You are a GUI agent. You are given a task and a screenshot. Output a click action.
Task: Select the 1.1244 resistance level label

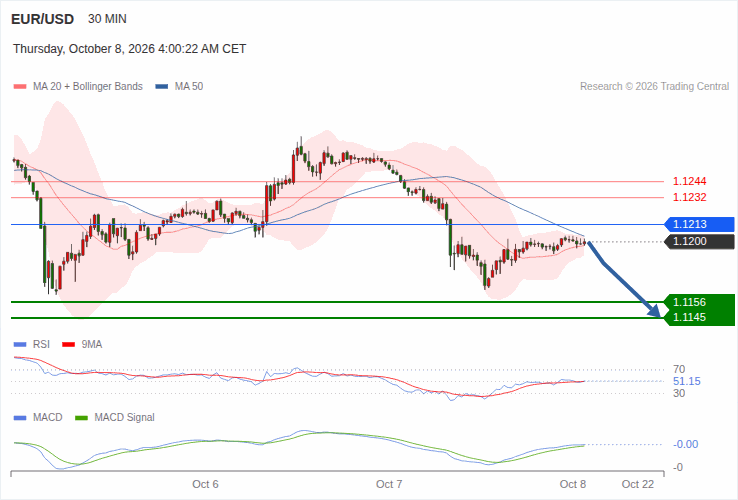(x=690, y=181)
